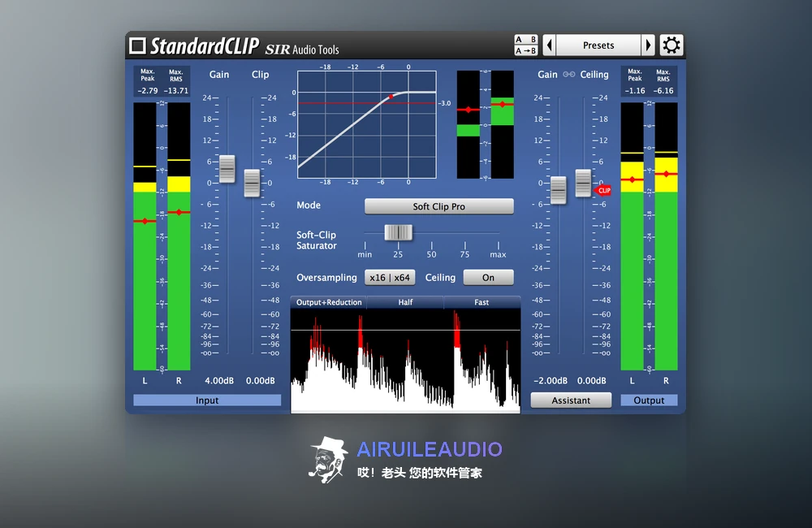Click the Ceiling fader handle
812x528 pixels.
(583, 183)
